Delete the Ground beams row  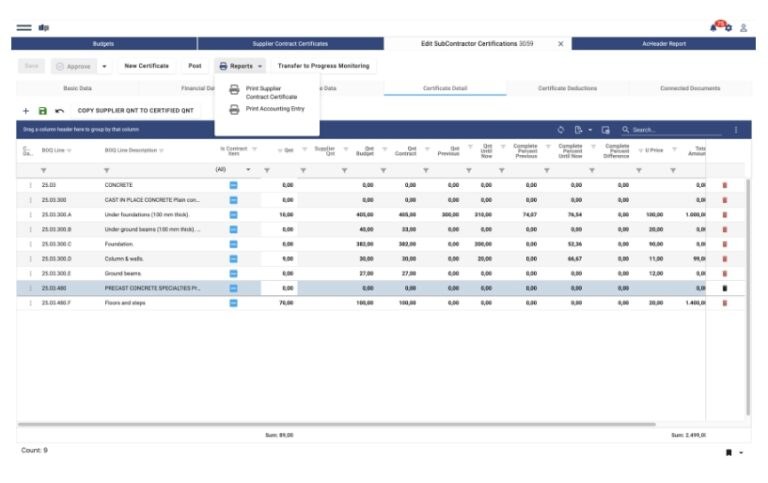click(x=725, y=273)
